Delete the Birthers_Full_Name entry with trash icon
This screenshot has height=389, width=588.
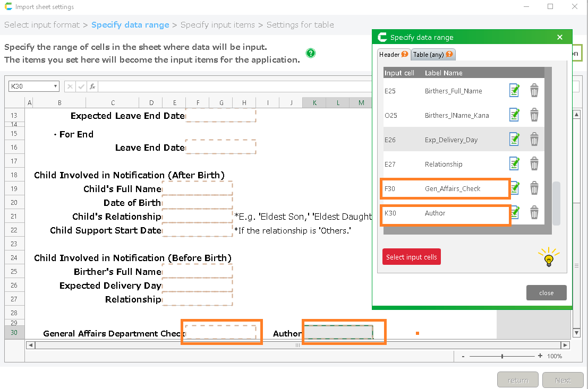[534, 91]
